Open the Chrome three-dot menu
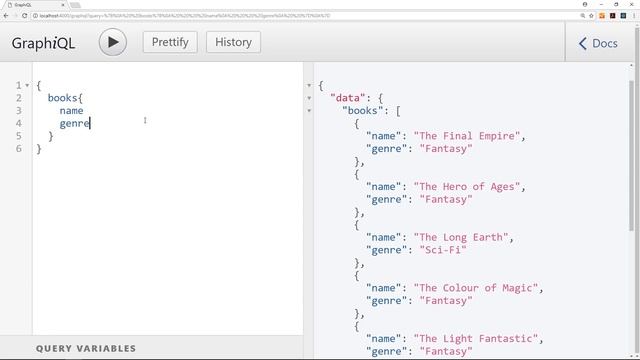 point(634,16)
